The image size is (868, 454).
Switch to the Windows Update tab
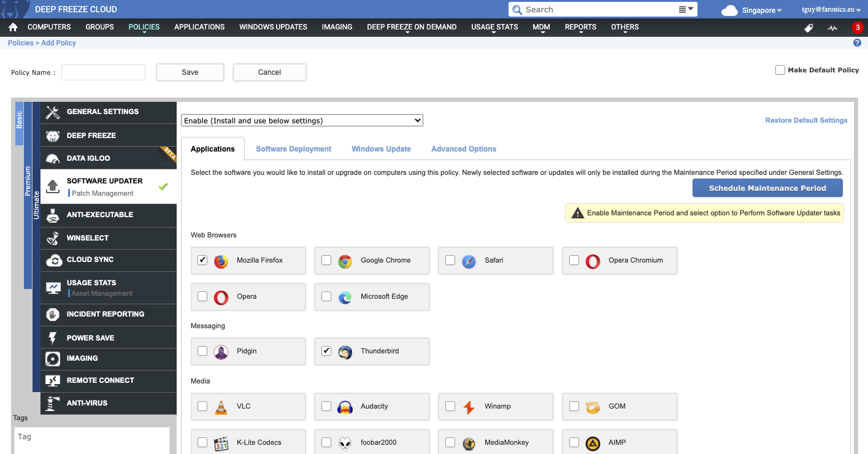click(381, 149)
